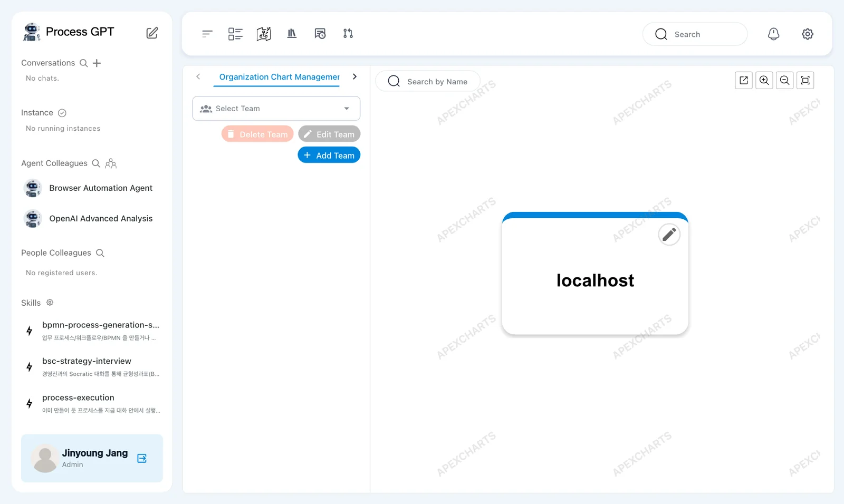Image resolution: width=844 pixels, height=504 pixels.
Task: Click the localhost organization node
Action: tap(595, 274)
